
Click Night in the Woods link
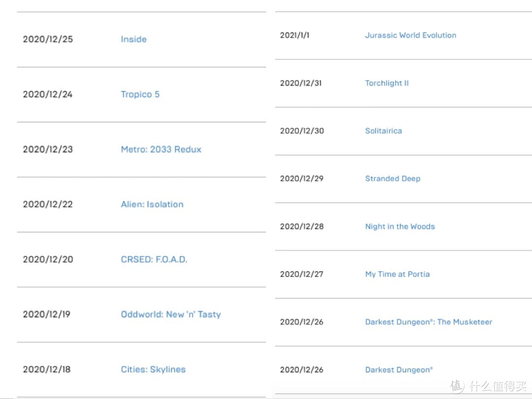point(399,226)
